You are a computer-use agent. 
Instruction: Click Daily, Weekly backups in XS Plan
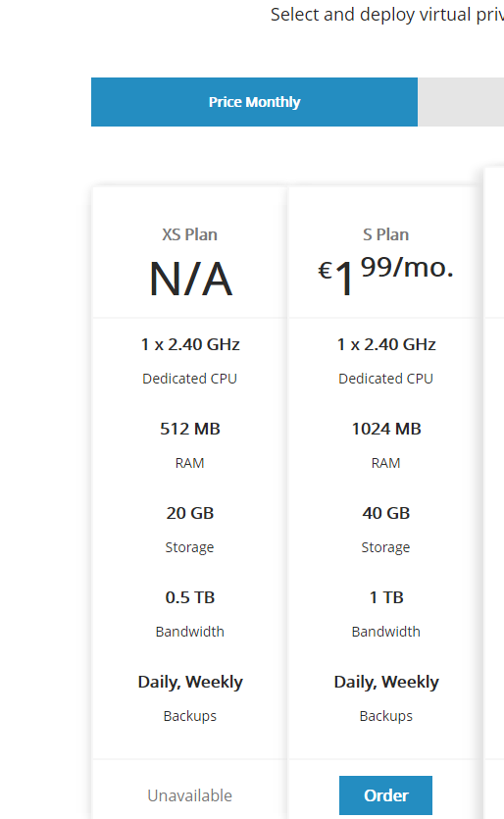tap(190, 682)
